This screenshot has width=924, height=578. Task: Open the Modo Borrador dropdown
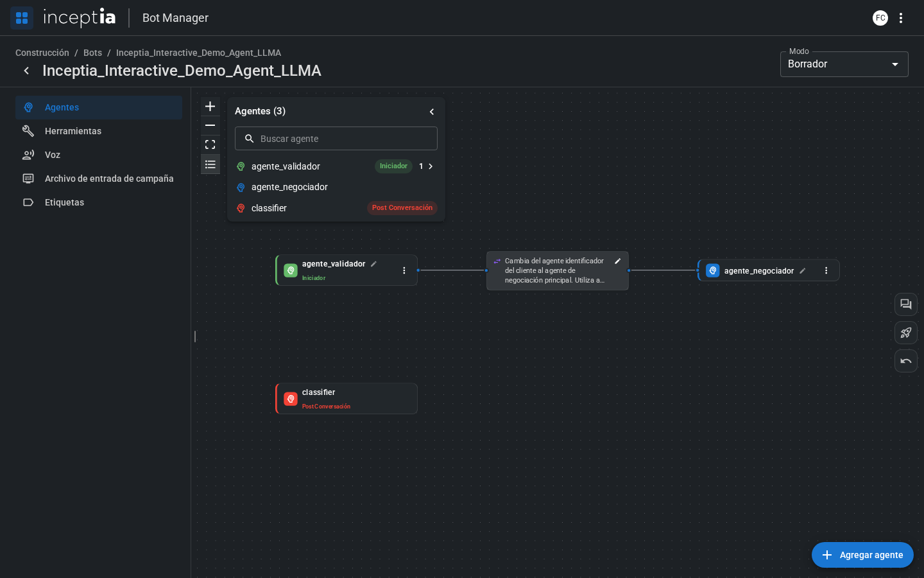[x=844, y=64]
